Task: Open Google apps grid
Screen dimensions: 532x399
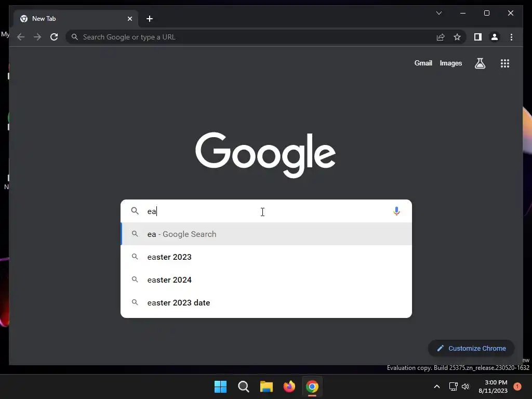Action: click(x=505, y=63)
